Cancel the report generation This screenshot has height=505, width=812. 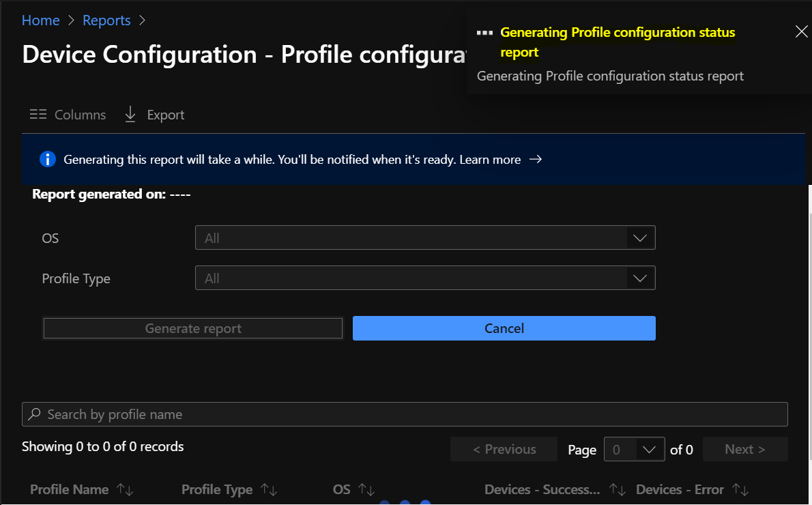(504, 328)
